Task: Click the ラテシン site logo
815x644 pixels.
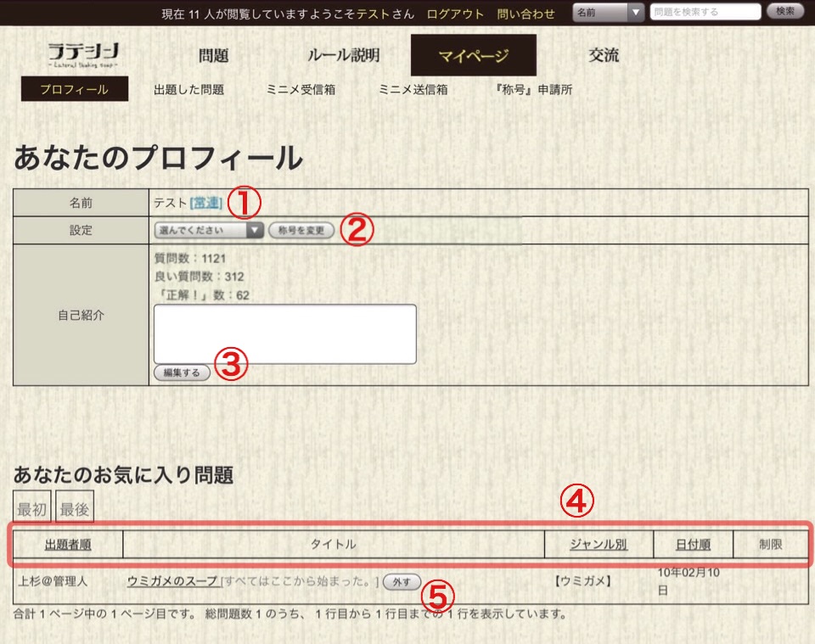Action: (x=83, y=55)
